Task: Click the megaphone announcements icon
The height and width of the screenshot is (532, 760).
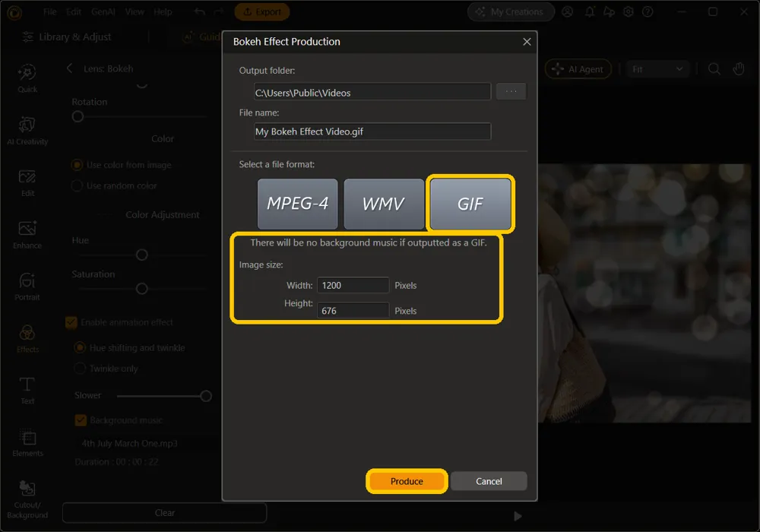Action: (609, 11)
